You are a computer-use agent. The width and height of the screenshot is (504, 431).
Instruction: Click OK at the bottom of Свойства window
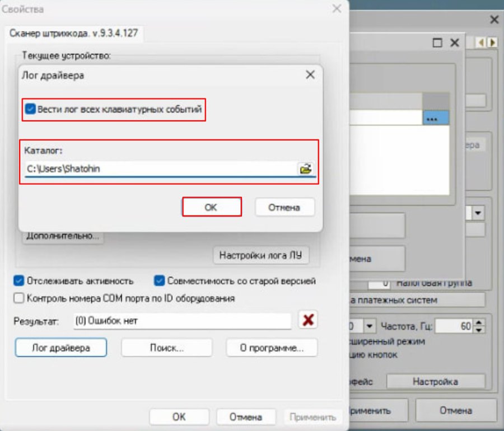coord(179,417)
